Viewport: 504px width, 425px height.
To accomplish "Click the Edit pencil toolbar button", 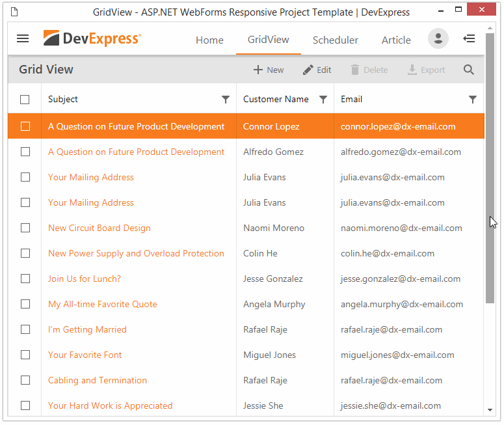I will [x=317, y=70].
